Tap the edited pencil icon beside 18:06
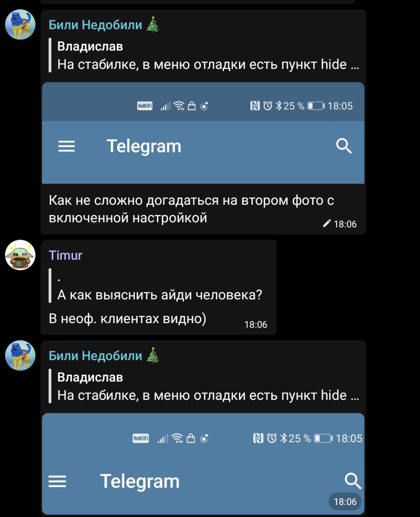420x517 pixels. [x=327, y=223]
